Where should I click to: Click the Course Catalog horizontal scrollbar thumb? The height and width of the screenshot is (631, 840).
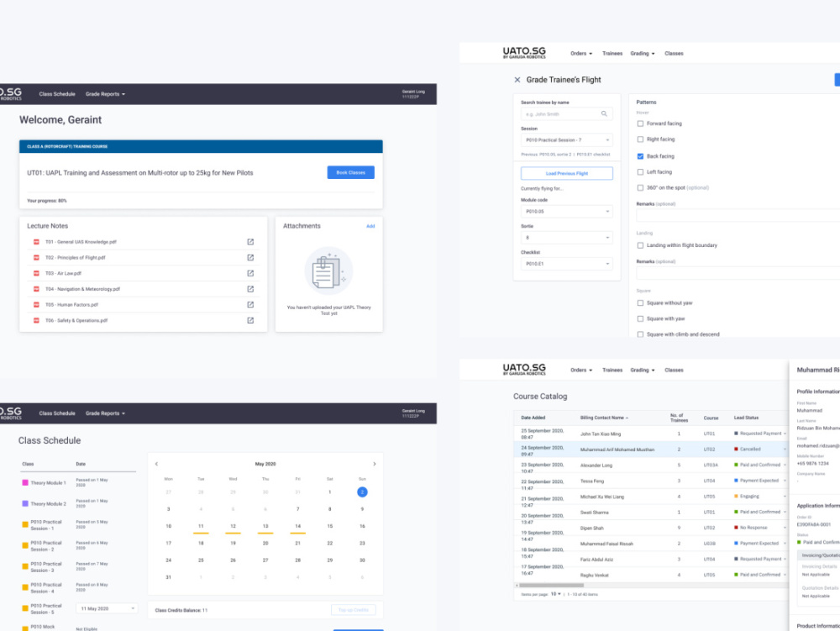551,586
